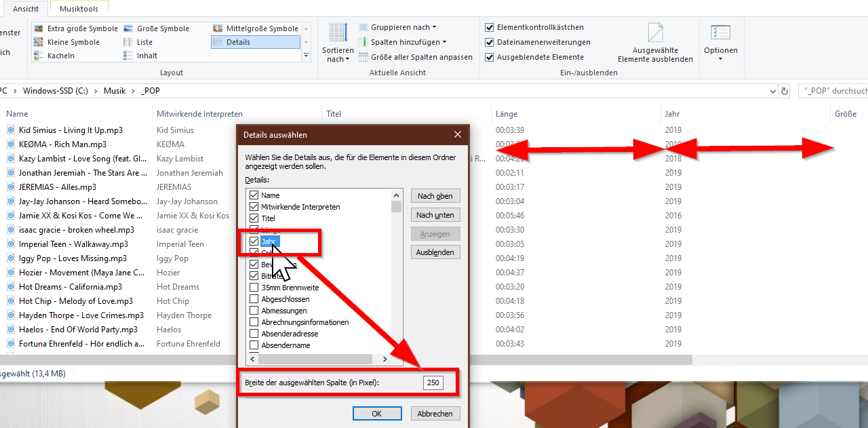Viewport: 868px width, 428px height.
Task: Uncheck the Titel detail checkbox
Action: 254,218
